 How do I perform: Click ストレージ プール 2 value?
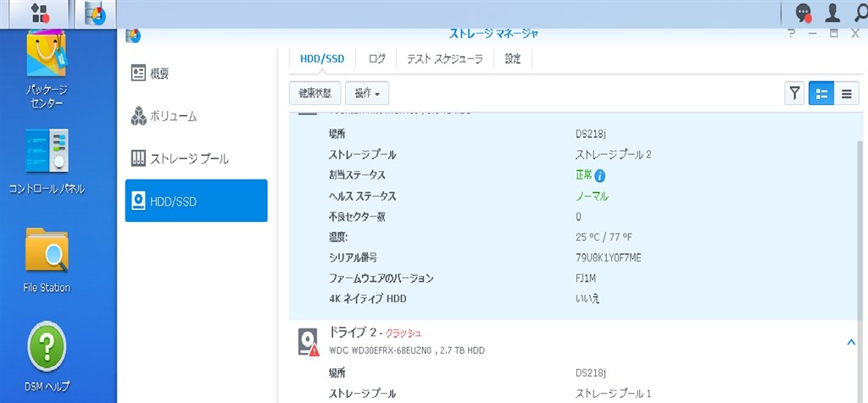point(614,155)
